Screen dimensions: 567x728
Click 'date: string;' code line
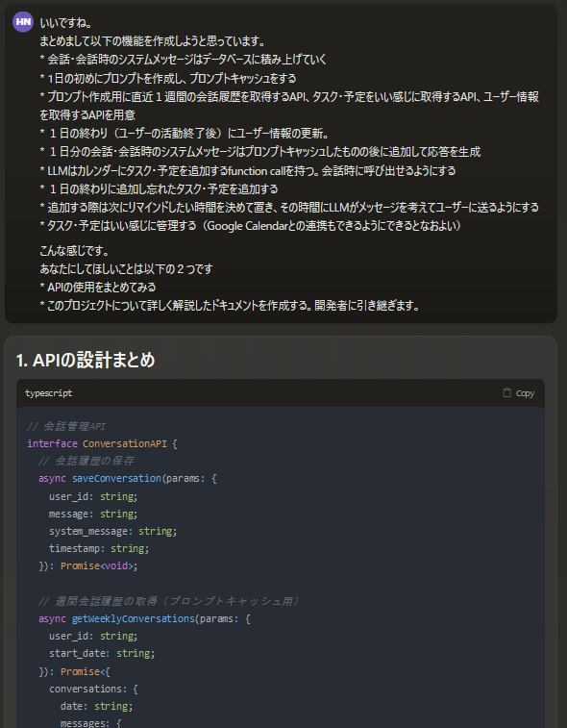pos(96,706)
